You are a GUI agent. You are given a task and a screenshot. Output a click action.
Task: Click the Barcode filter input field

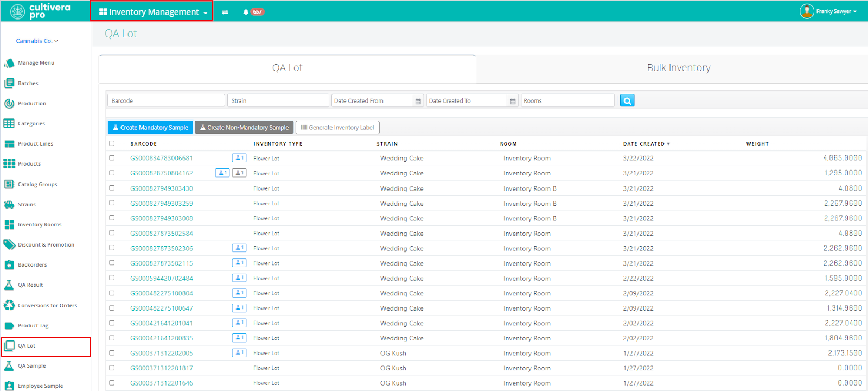pos(166,100)
